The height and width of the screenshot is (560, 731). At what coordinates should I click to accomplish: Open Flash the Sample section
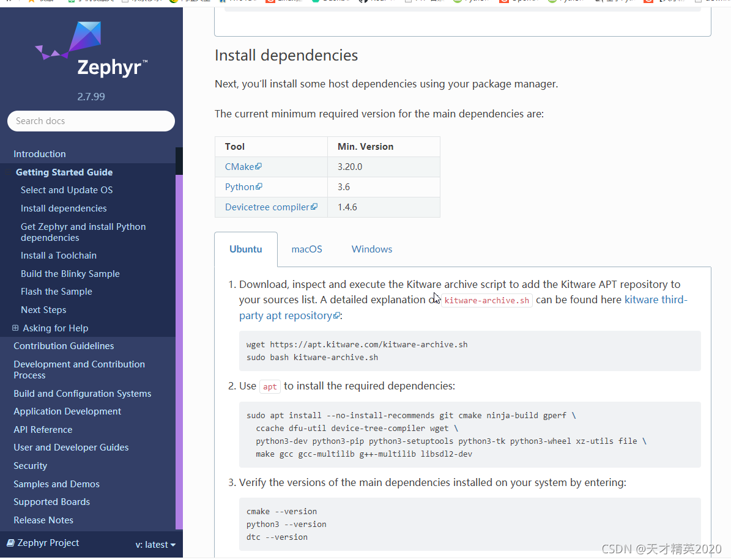(56, 292)
